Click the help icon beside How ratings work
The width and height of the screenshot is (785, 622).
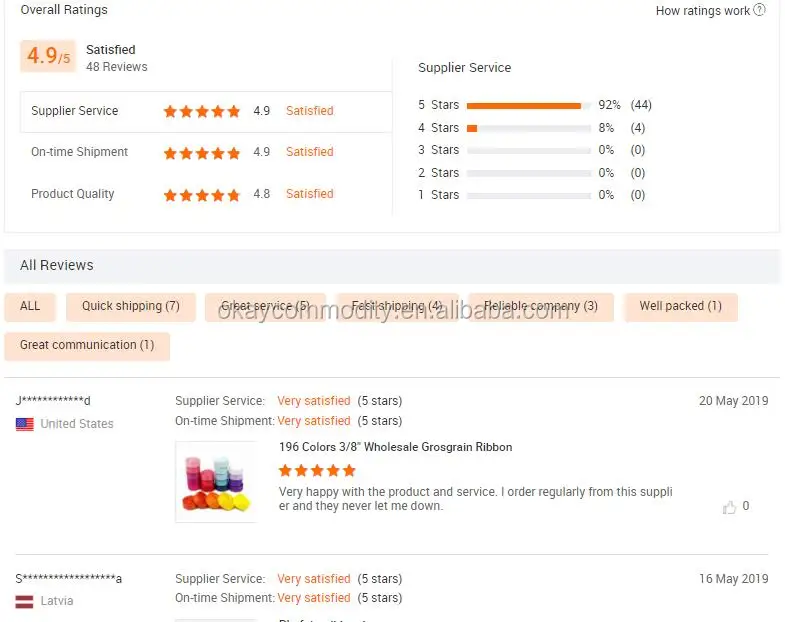[x=760, y=10]
